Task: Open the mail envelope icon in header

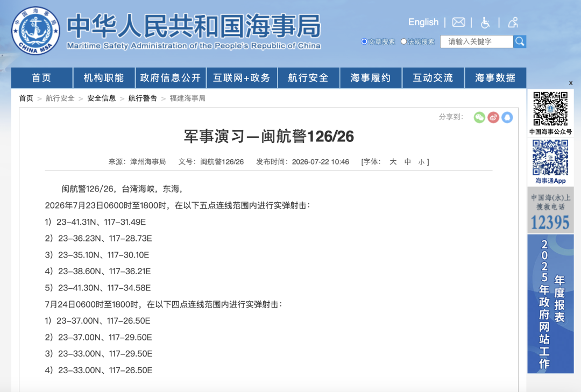Action: (458, 23)
